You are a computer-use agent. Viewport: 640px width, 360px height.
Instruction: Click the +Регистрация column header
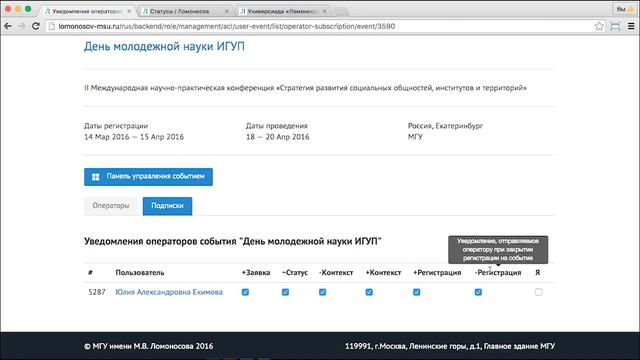pyautogui.click(x=437, y=273)
